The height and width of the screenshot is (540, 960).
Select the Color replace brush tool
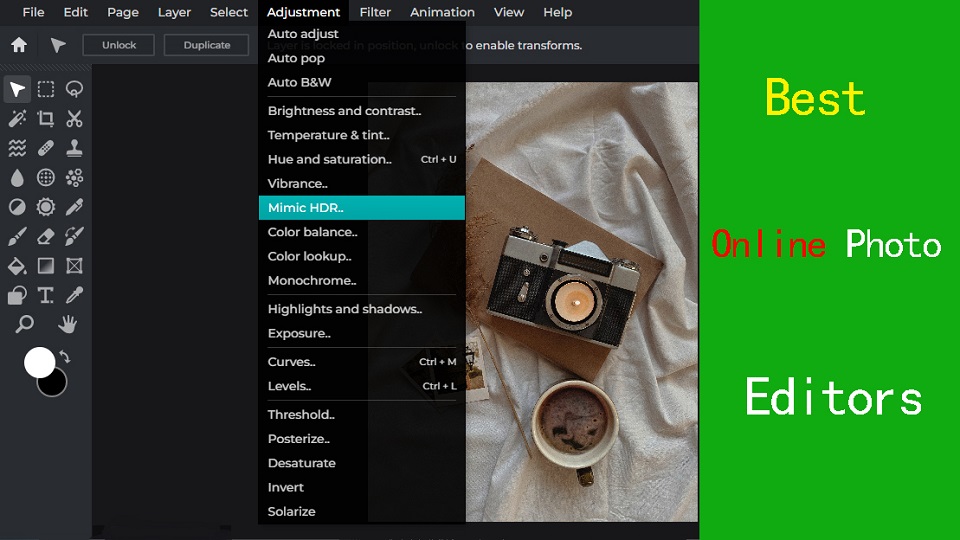tap(75, 236)
